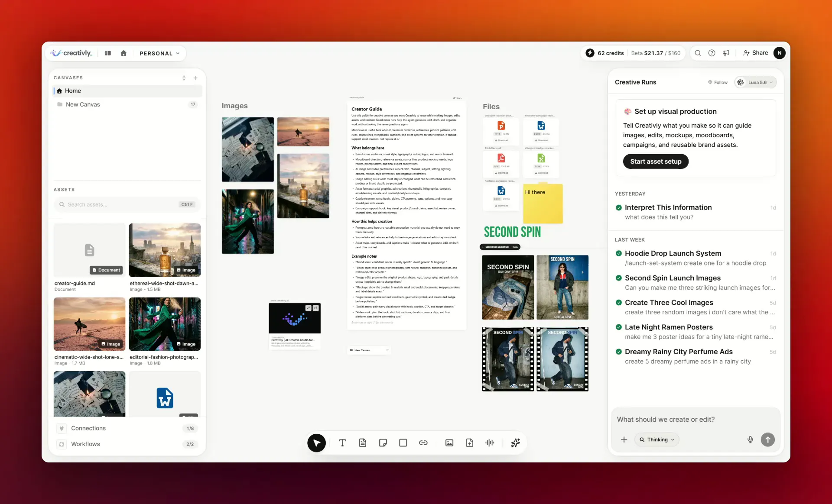This screenshot has height=504, width=832.
Task: Click the green SECOND SPIN title text
Action: click(x=512, y=232)
